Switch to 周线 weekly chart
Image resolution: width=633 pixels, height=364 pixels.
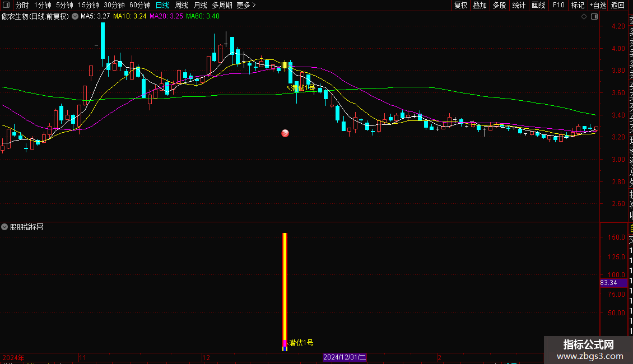pyautogui.click(x=181, y=5)
